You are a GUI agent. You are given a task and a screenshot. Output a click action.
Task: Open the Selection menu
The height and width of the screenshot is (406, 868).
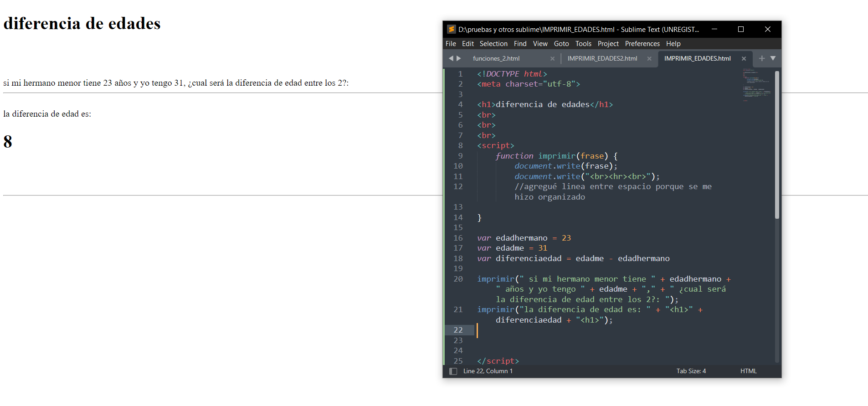point(493,44)
